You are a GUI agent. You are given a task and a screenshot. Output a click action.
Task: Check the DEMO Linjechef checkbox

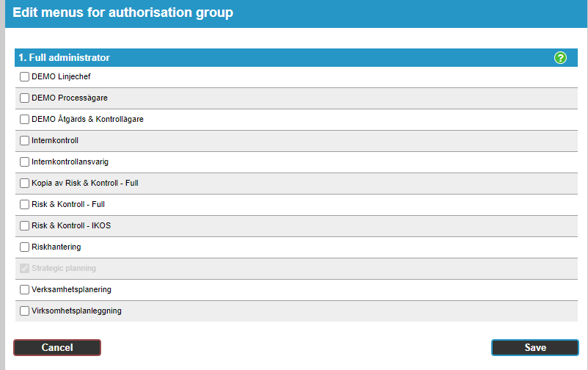(x=24, y=76)
